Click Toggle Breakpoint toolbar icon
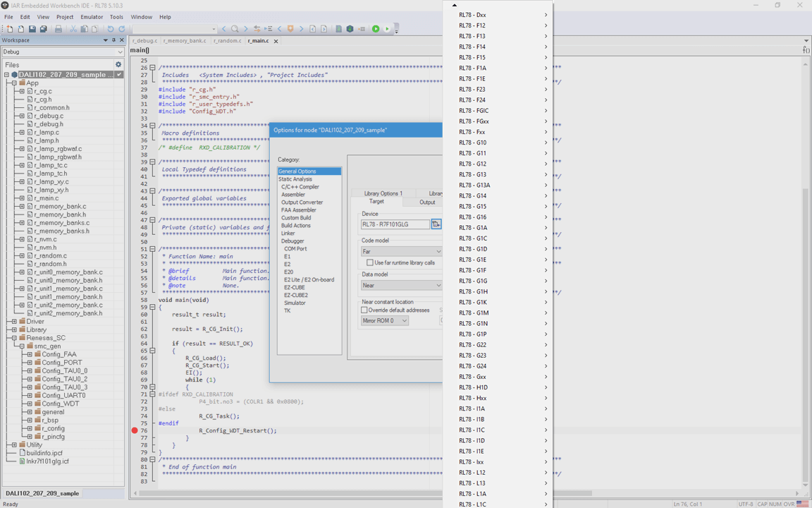Image resolution: width=812 pixels, height=508 pixels. pos(362,29)
